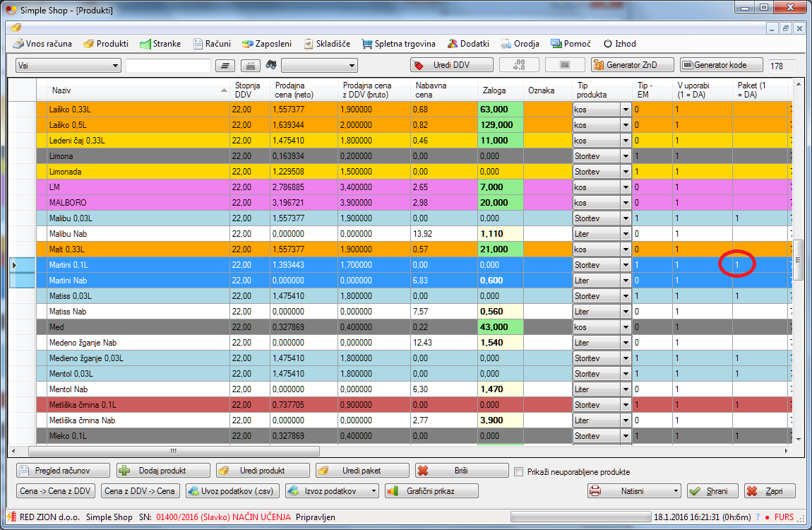Open Skladišče warehouse from toolbar
This screenshot has height=530, width=812.
click(x=327, y=44)
